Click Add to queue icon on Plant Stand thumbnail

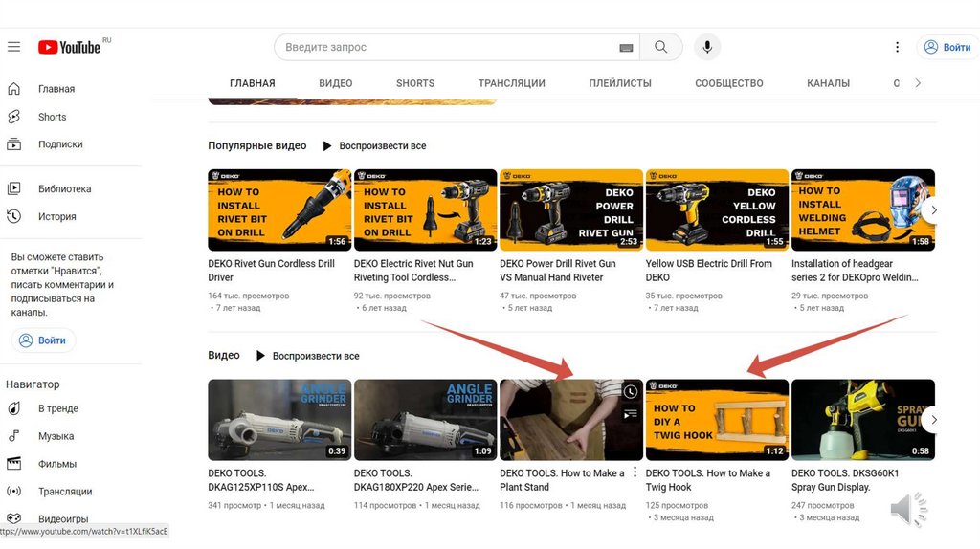630,413
